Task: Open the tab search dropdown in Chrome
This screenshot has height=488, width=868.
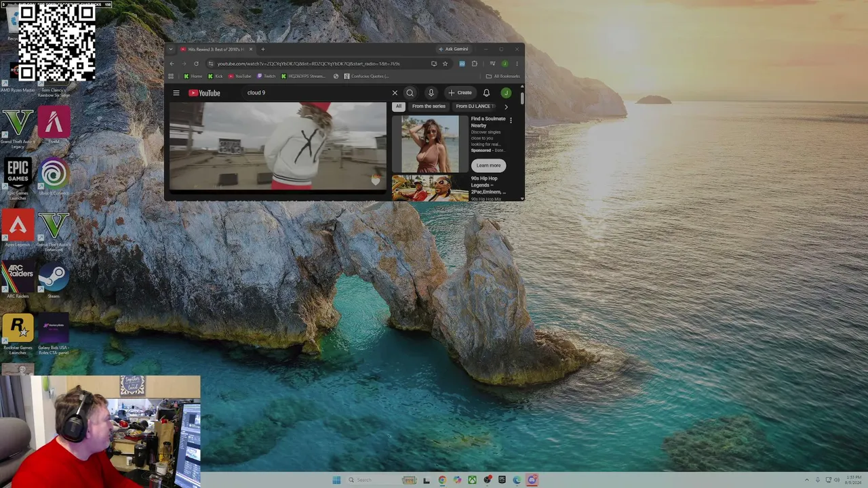Action: click(x=171, y=49)
